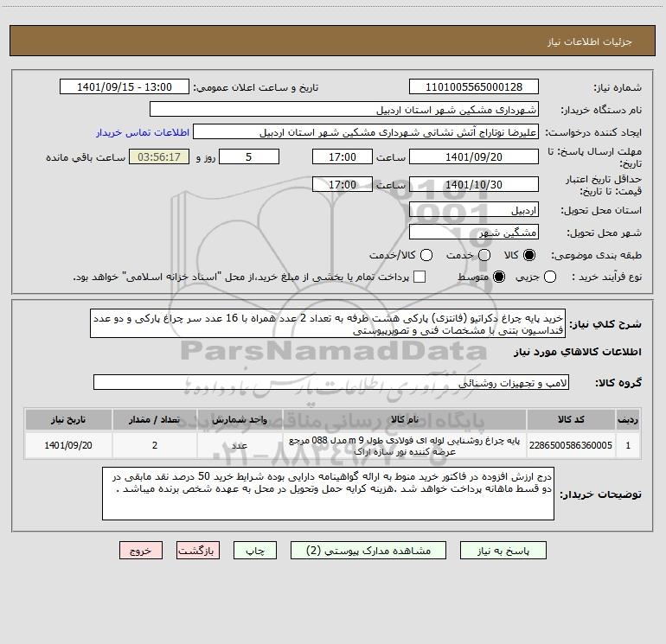The width and height of the screenshot is (666, 644).
Task: Click the تاریخ نیاز column header
Action: pos(68,420)
